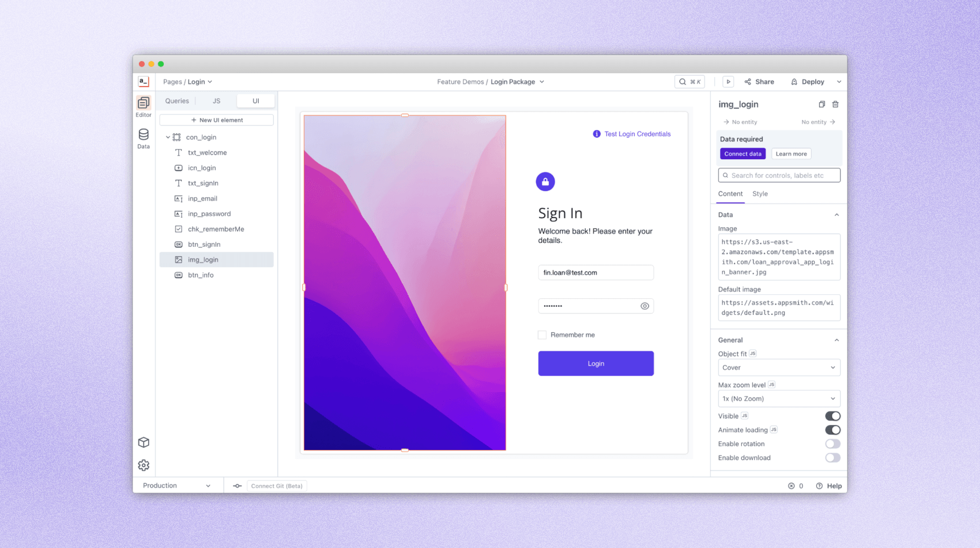
Task: Open the Max zoom level dropdown
Action: [779, 399]
